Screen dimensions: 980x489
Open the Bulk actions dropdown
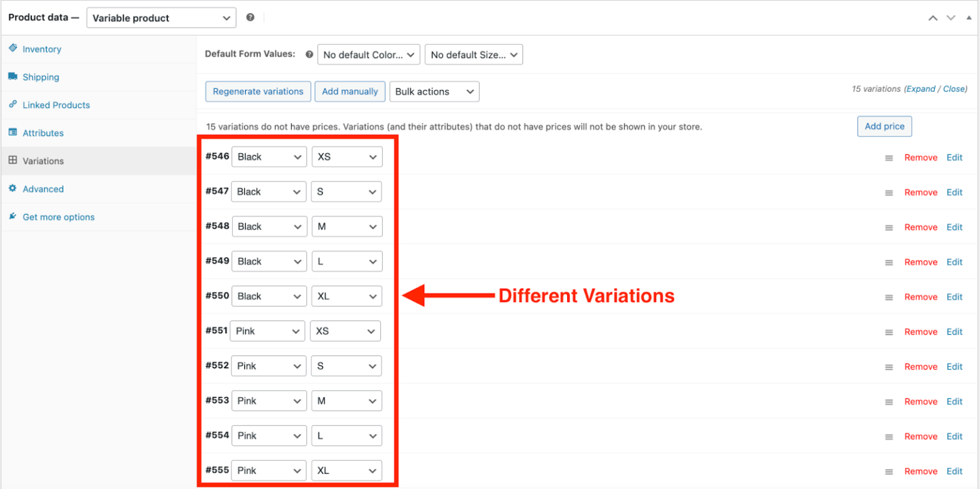pyautogui.click(x=434, y=91)
